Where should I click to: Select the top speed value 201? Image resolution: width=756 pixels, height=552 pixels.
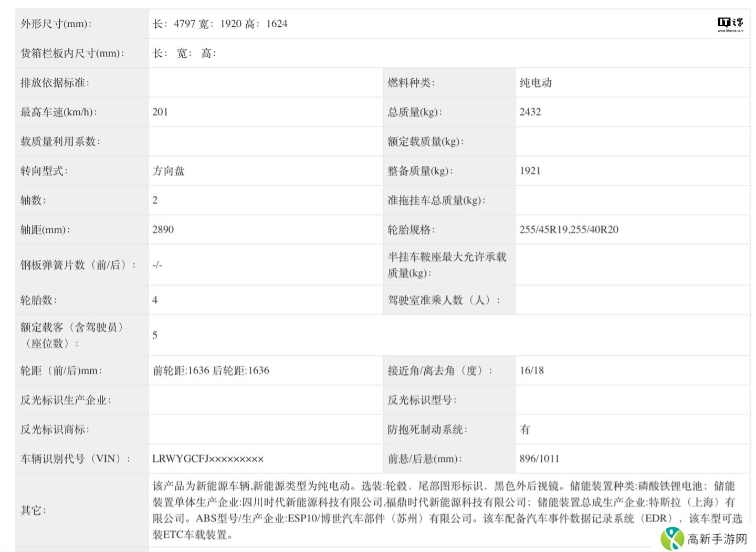tap(160, 112)
